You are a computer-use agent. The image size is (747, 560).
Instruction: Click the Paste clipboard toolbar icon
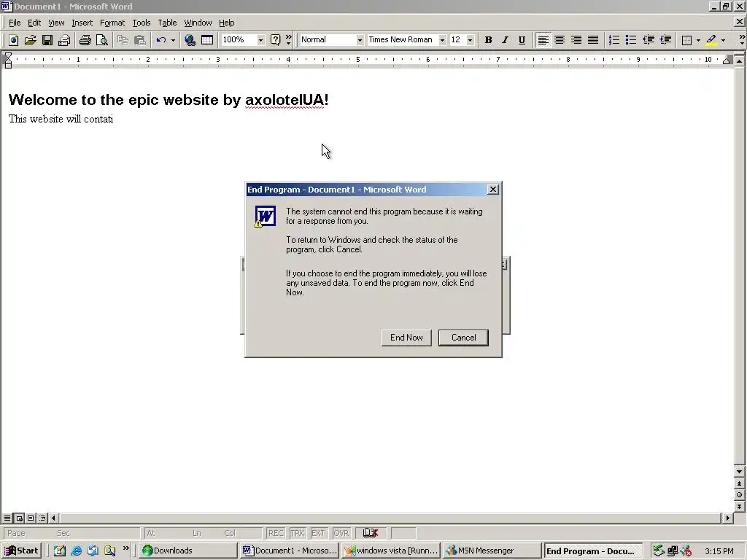tap(139, 40)
